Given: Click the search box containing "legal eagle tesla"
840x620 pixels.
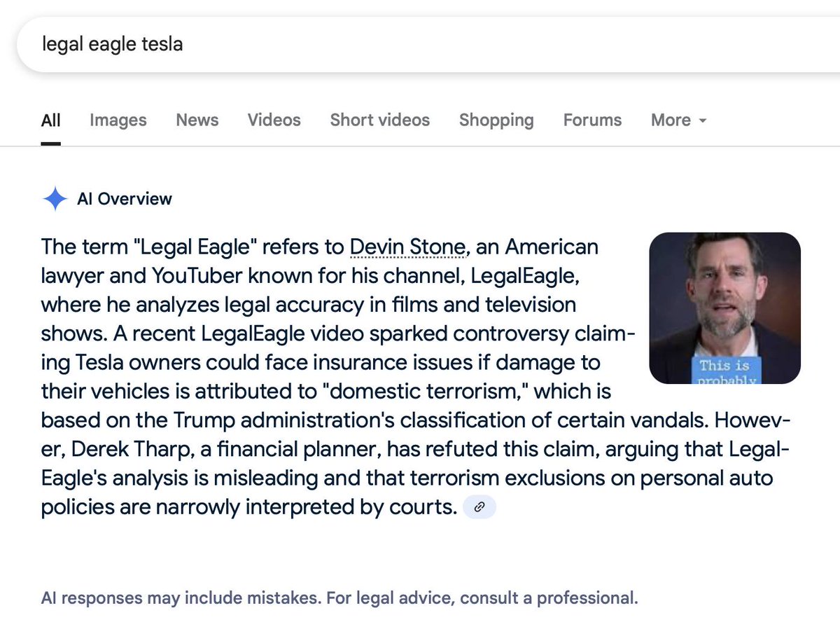Looking at the screenshot, I should click(x=428, y=44).
